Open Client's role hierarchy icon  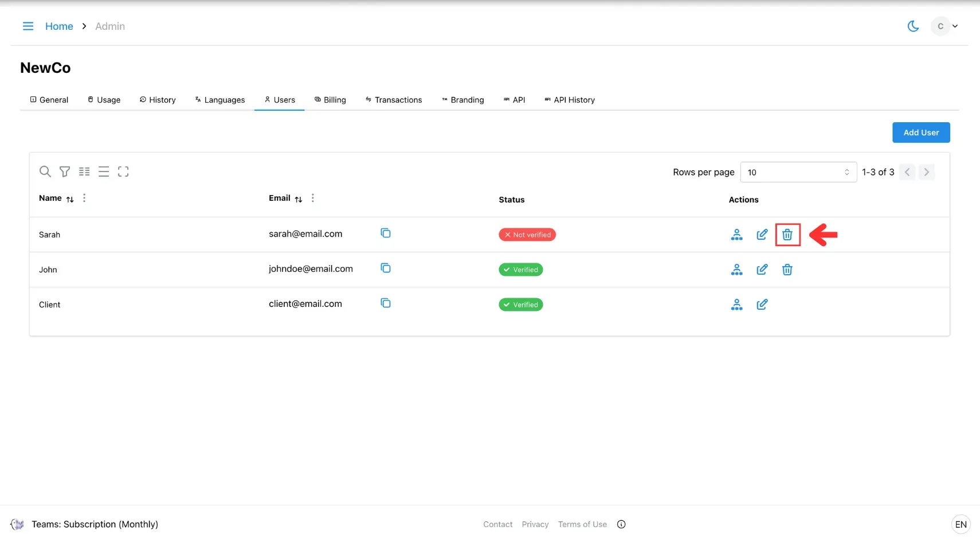point(737,305)
